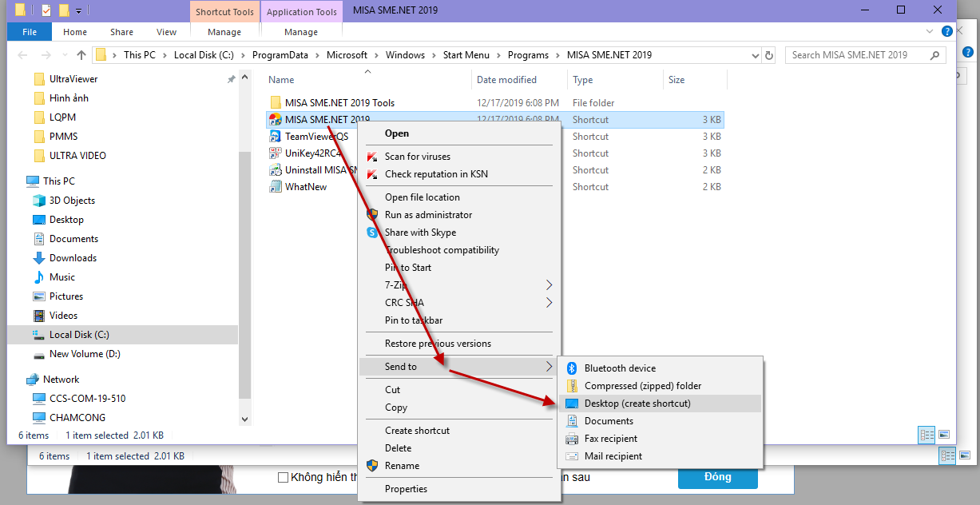Click the Help question mark icon
Screen dimensions: 980x505
point(946,32)
